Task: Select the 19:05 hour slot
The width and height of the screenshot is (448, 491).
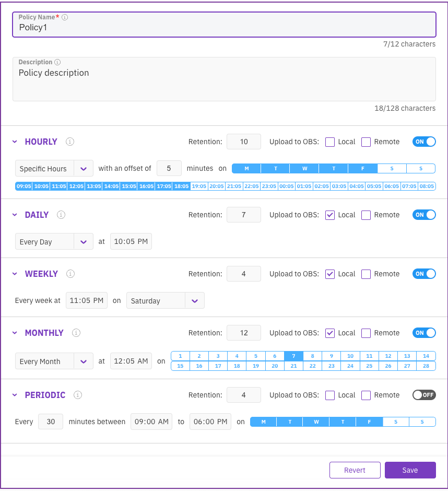Action: click(199, 186)
